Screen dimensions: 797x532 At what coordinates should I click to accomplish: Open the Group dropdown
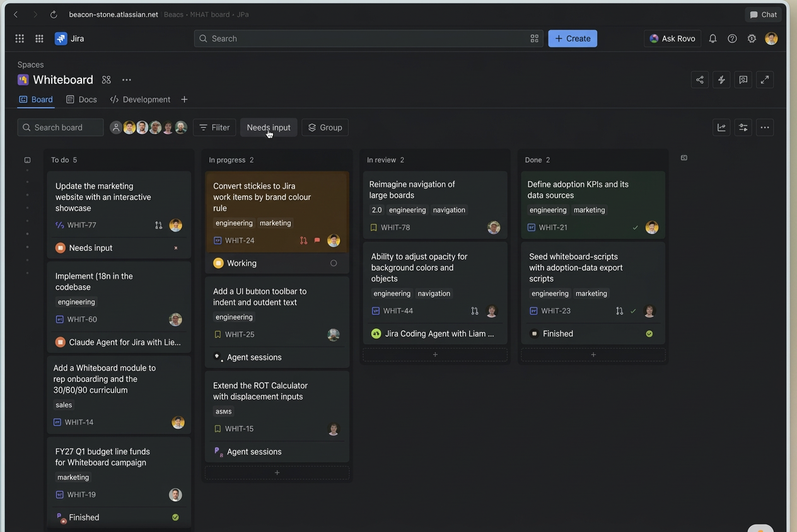pyautogui.click(x=325, y=127)
